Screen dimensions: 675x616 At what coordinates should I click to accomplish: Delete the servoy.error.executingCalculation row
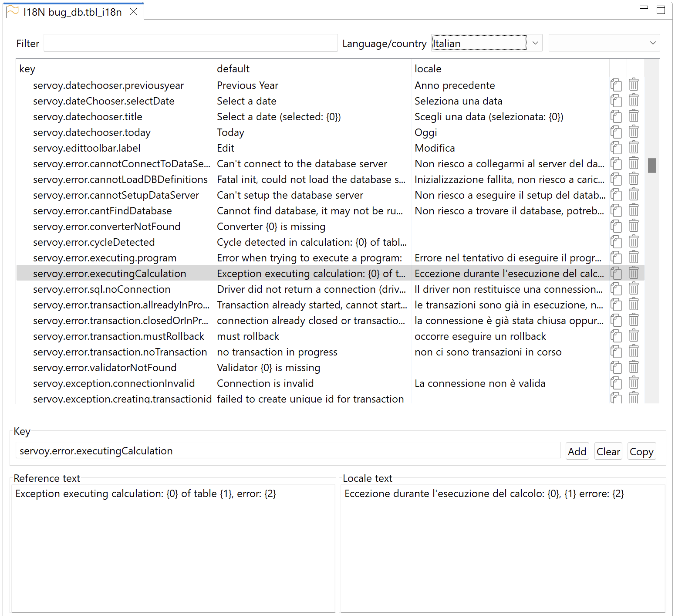(634, 273)
